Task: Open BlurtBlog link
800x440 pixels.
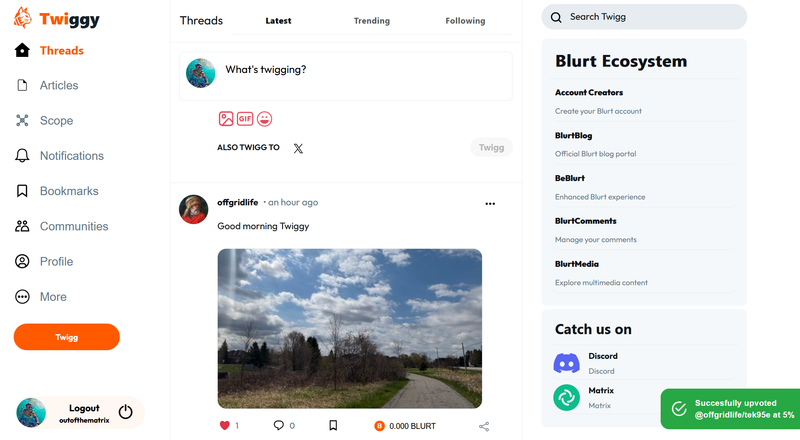Action: tap(573, 135)
